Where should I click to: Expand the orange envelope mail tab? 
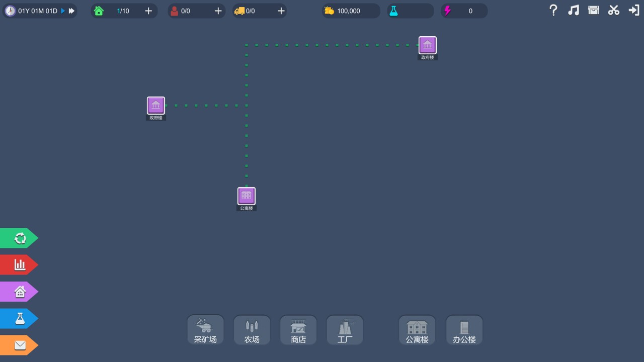(20, 345)
